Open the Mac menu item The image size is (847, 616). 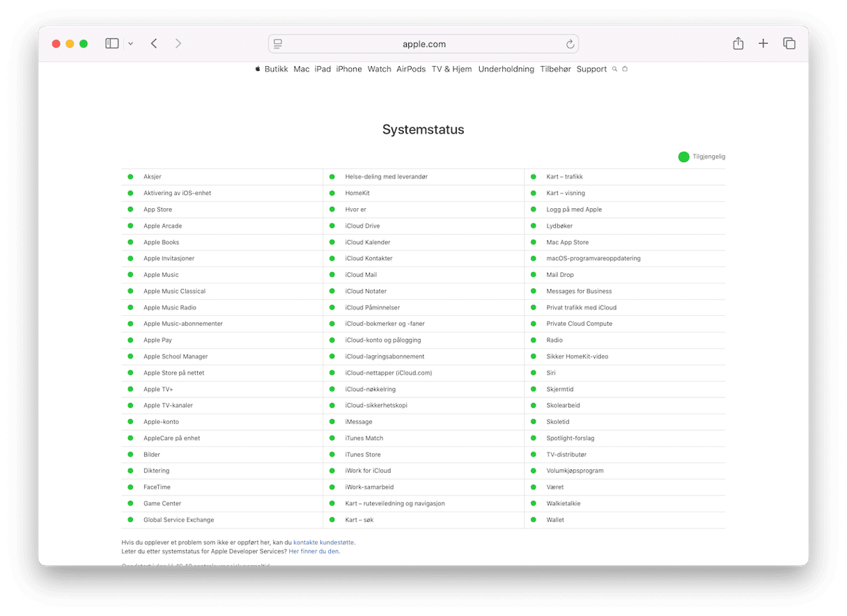pyautogui.click(x=301, y=69)
